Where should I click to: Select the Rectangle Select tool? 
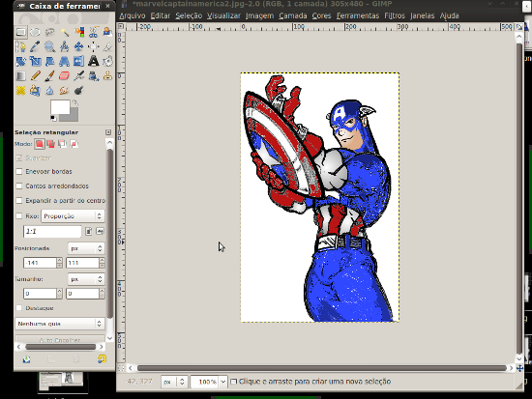click(x=20, y=32)
